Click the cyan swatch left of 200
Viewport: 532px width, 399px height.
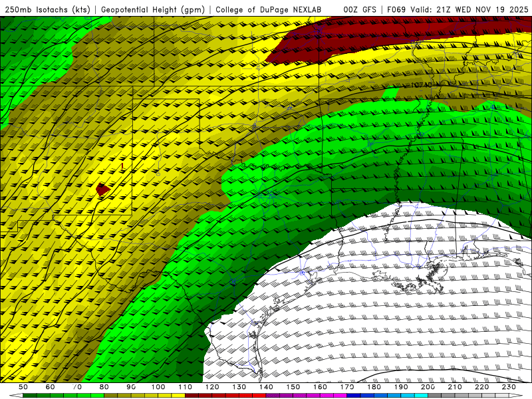[x=422, y=396]
